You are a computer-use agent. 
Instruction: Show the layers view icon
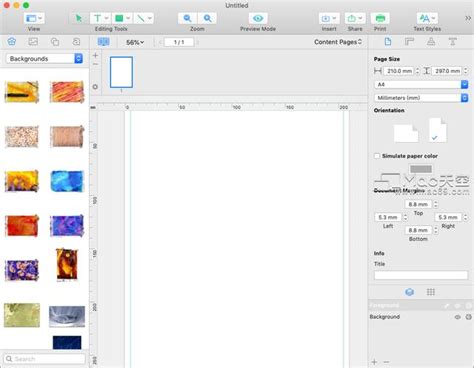[x=409, y=292]
